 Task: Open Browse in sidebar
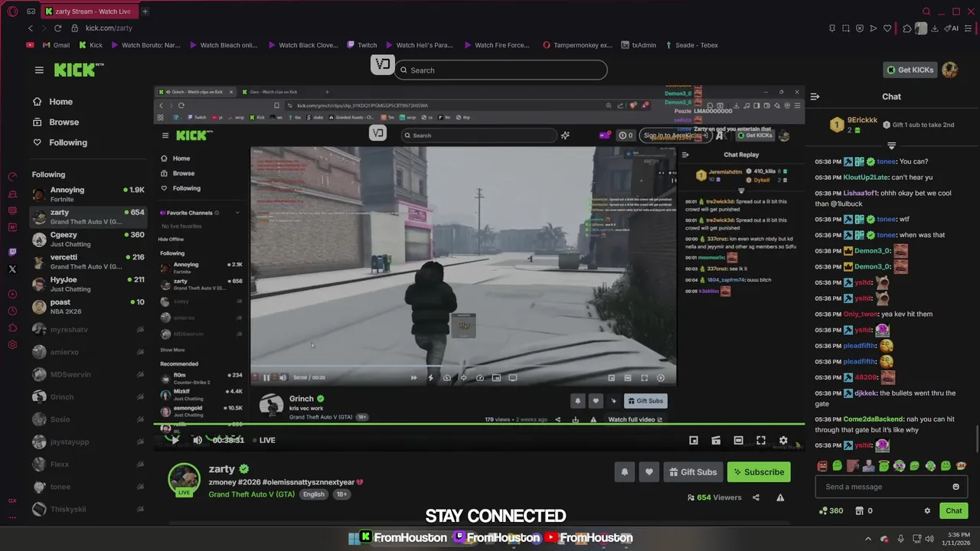[x=56, y=122]
